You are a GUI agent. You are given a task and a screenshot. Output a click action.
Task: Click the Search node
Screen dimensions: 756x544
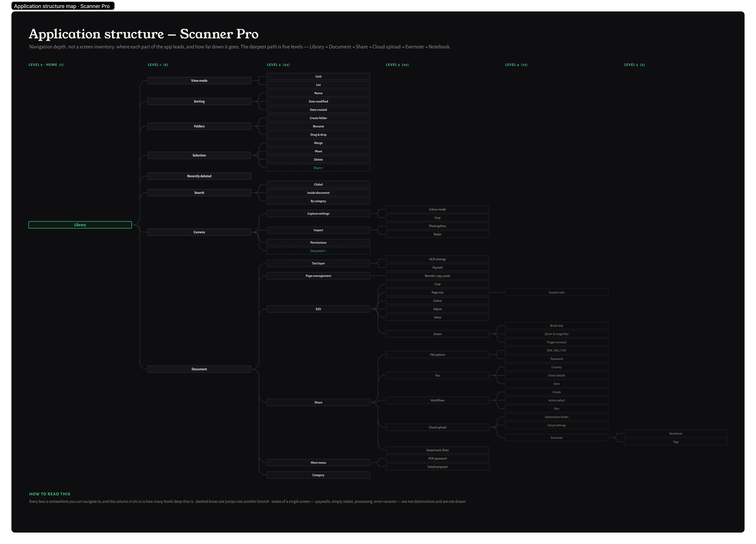click(x=199, y=193)
